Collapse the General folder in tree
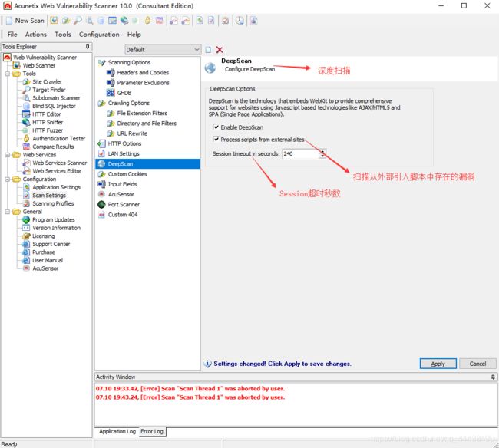 (x=8, y=212)
